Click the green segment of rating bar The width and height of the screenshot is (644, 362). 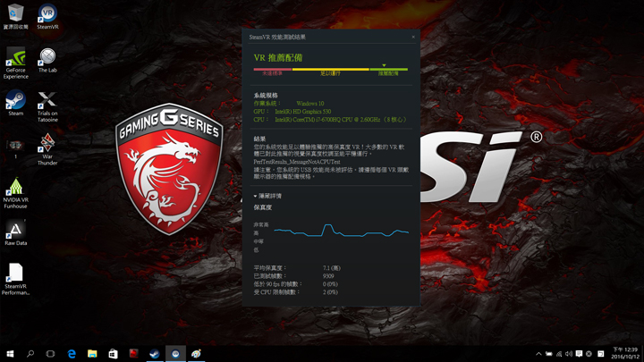[388, 70]
